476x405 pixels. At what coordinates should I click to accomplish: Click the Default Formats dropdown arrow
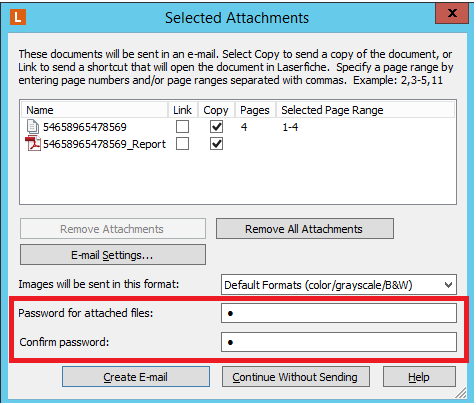tap(448, 285)
